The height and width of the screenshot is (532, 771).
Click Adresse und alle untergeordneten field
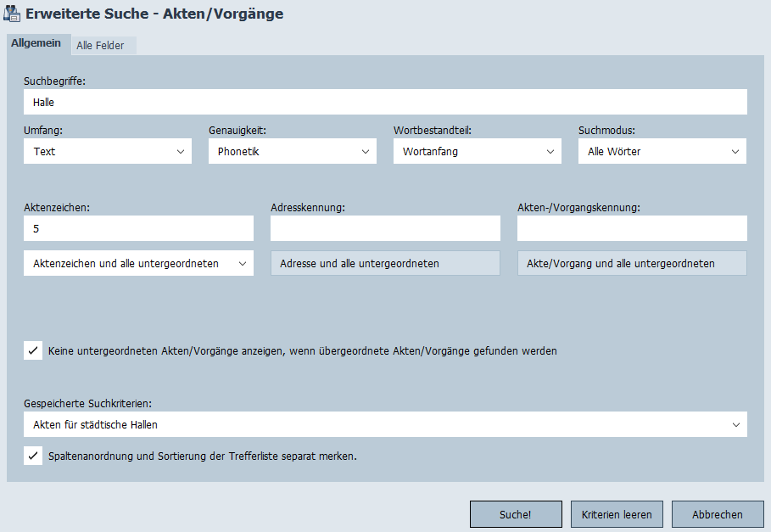385,263
